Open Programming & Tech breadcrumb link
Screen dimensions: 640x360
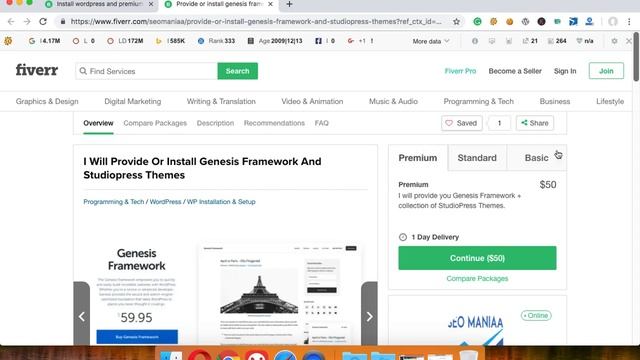coord(113,202)
